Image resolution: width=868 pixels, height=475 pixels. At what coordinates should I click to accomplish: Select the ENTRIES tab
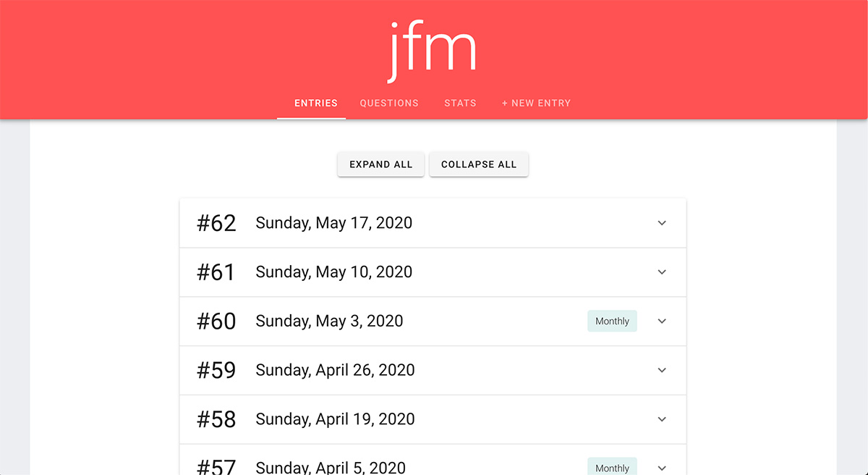[315, 103]
